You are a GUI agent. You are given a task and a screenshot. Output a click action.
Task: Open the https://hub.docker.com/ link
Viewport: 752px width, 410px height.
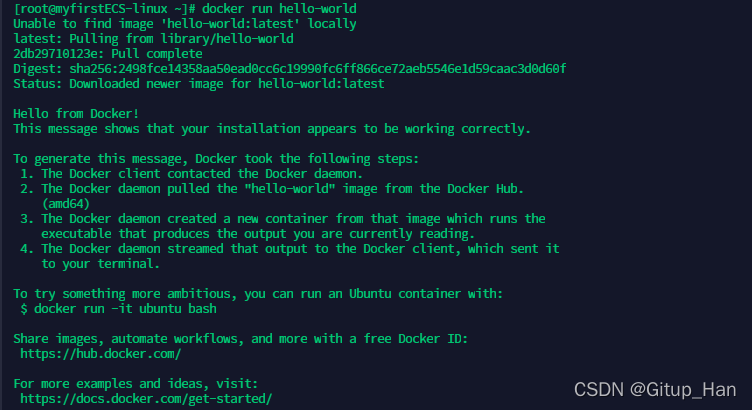[x=100, y=353]
